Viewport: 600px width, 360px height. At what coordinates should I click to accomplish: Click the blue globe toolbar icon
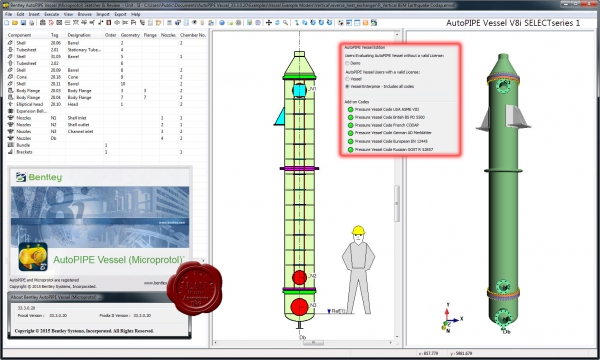pos(222,23)
